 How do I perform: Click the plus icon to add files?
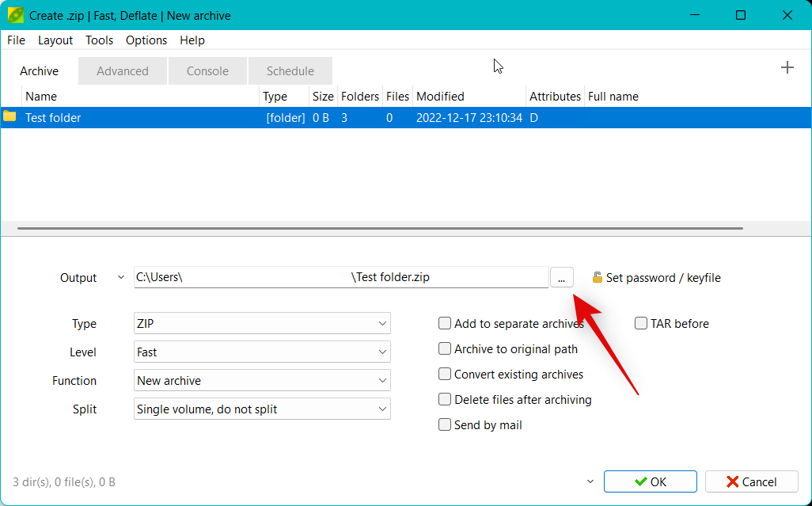(x=787, y=68)
